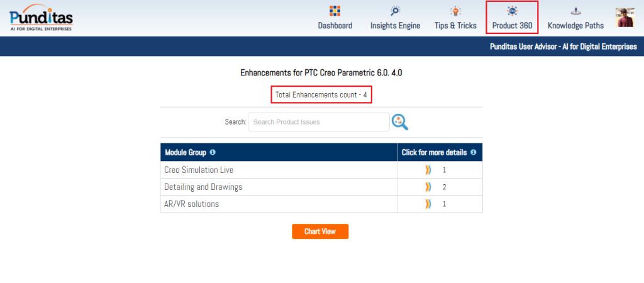
Task: Go to Knowledge Paths menu label
Action: [575, 26]
